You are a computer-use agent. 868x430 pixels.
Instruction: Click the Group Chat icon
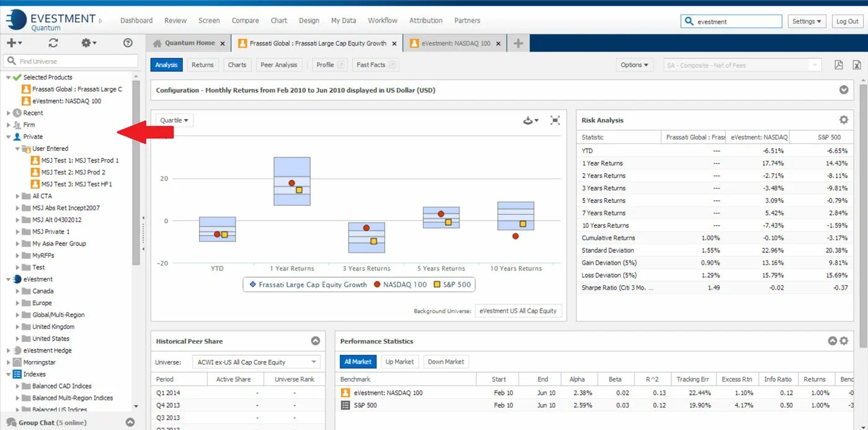pyautogui.click(x=11, y=423)
